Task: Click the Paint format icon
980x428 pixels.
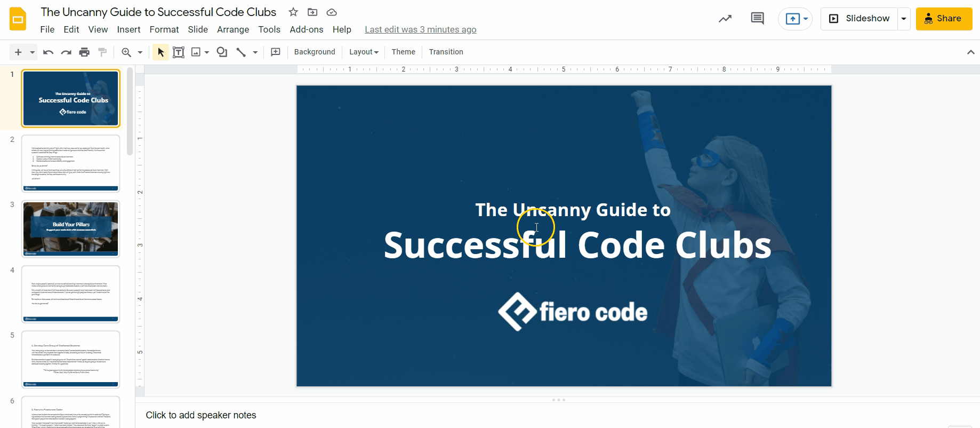Action: pyautogui.click(x=102, y=52)
